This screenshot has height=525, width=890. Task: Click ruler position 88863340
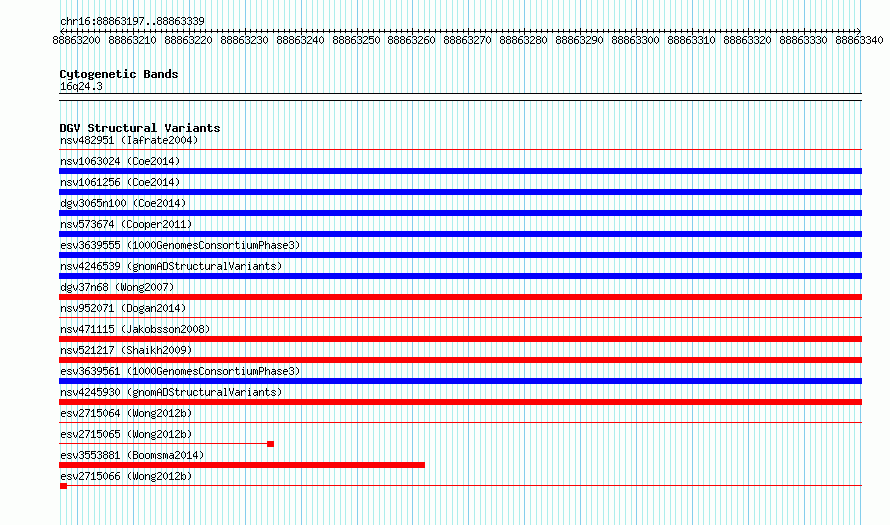(859, 40)
